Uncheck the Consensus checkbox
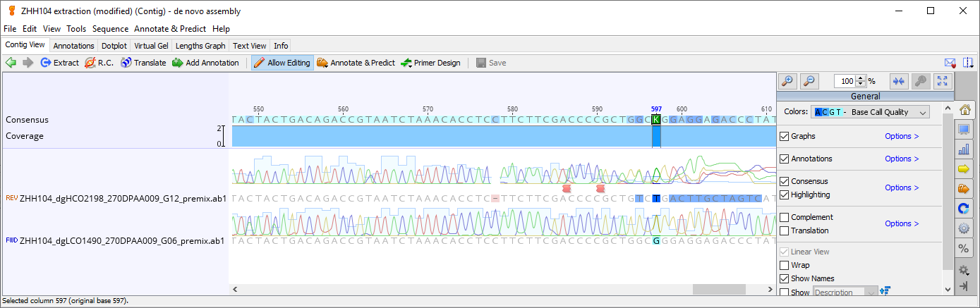 click(x=784, y=181)
